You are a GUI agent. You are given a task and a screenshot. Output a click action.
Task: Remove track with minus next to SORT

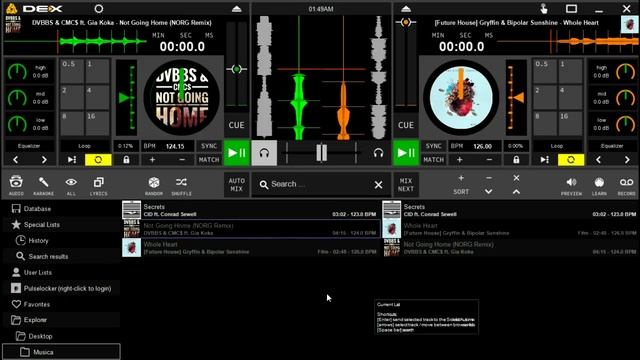pyautogui.click(x=489, y=178)
